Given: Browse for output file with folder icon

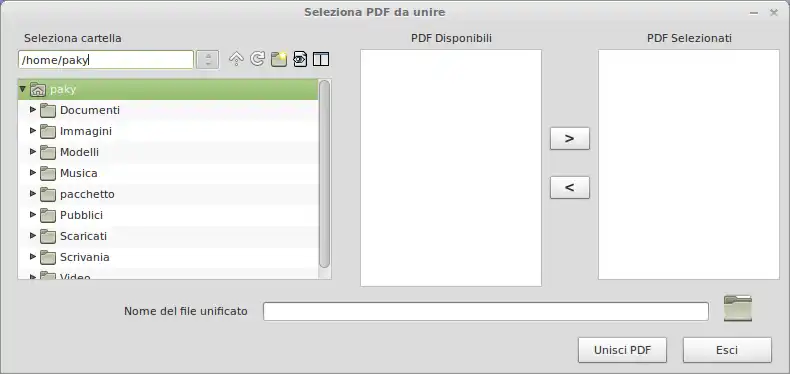Looking at the screenshot, I should 738,308.
